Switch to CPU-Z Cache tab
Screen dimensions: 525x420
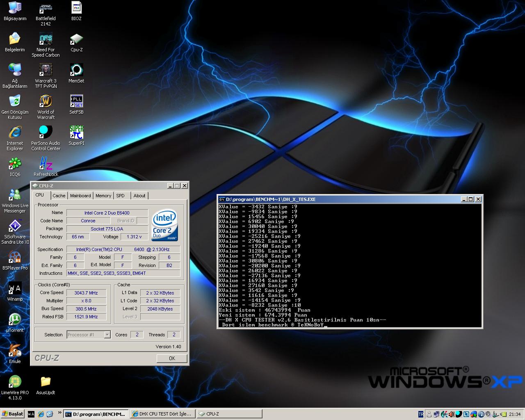coord(59,196)
